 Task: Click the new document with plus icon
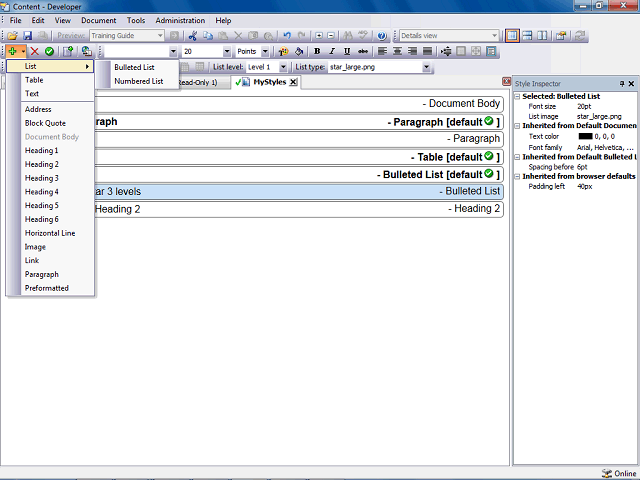[68, 51]
